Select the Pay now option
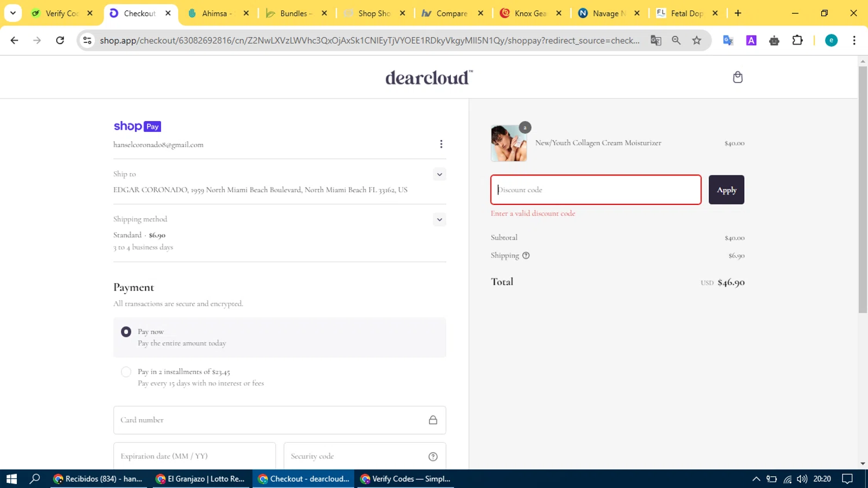 [126, 332]
